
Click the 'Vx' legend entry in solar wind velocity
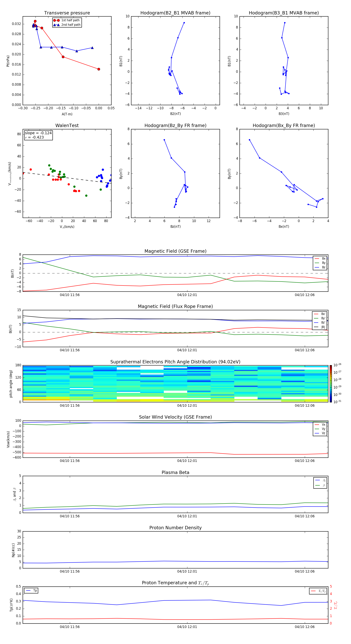tap(320, 424)
